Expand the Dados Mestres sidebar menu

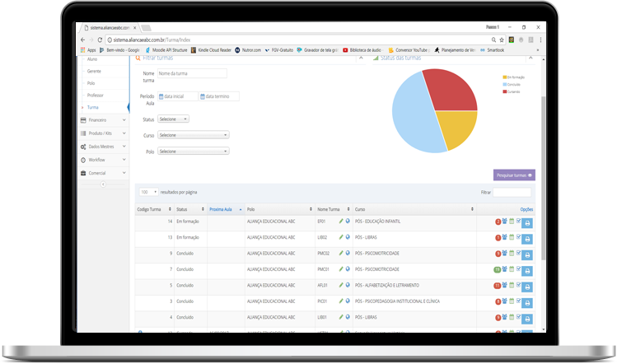point(103,147)
